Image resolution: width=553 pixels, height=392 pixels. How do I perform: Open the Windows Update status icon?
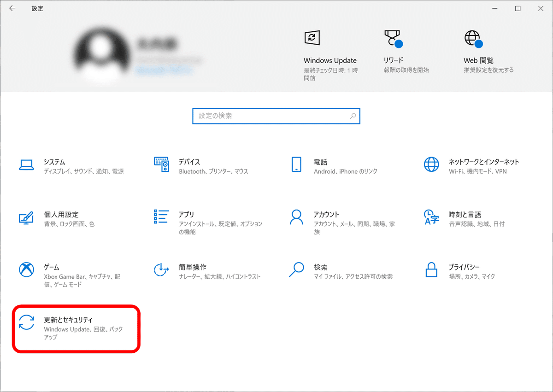pyautogui.click(x=312, y=38)
